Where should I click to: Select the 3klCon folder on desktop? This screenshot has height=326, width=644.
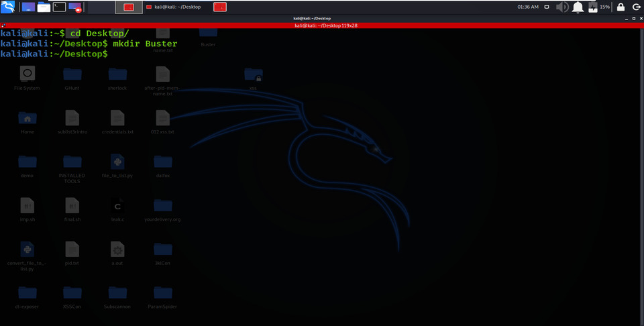pos(162,254)
